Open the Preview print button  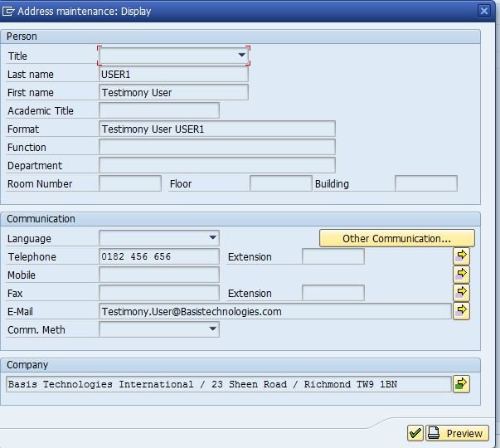point(457,433)
